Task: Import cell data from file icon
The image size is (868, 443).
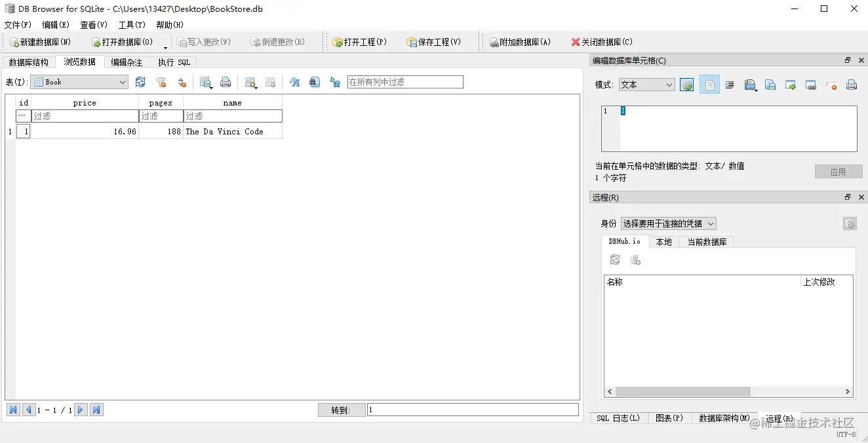Action: (751, 85)
